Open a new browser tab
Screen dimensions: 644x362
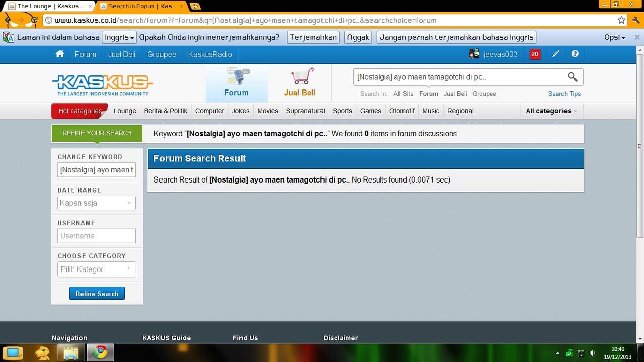click(x=195, y=6)
